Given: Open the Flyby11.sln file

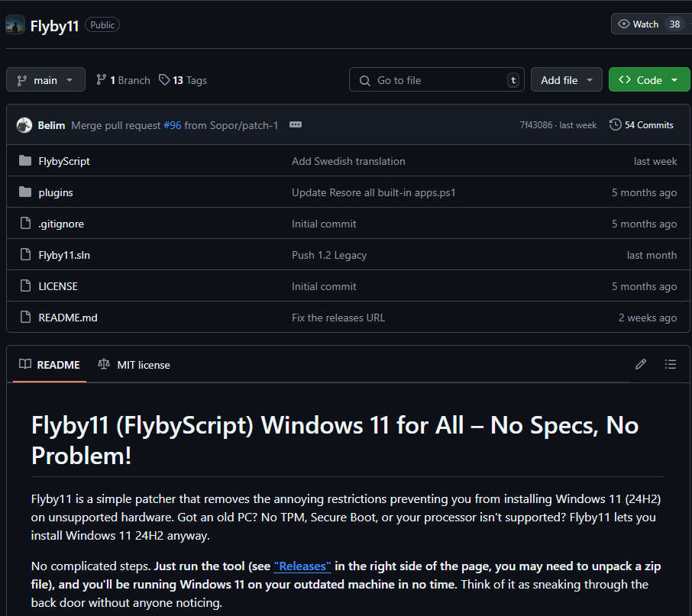Looking at the screenshot, I should [x=64, y=255].
